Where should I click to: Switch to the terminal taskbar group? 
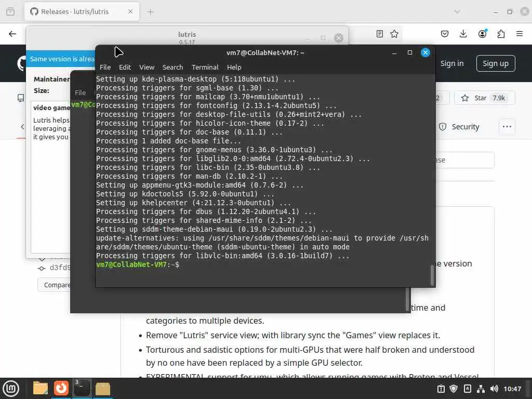82,388
